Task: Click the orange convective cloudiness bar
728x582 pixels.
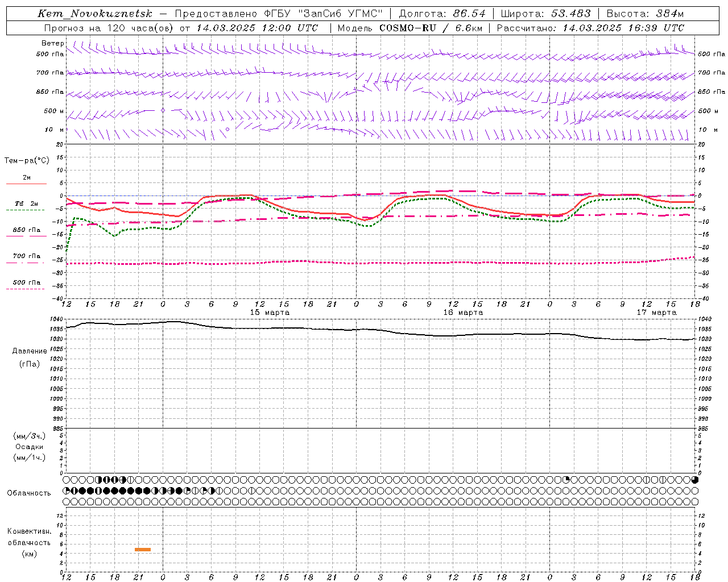Action: (x=143, y=549)
